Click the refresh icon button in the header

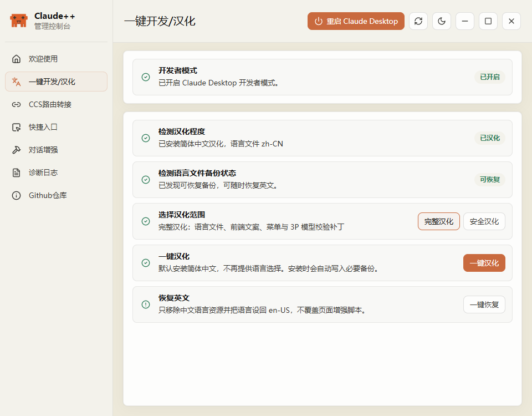418,21
